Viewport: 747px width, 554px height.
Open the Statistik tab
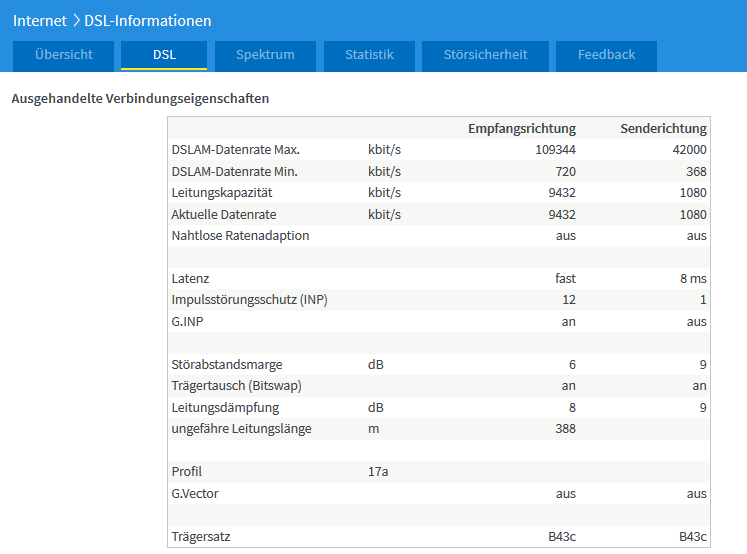pos(369,55)
